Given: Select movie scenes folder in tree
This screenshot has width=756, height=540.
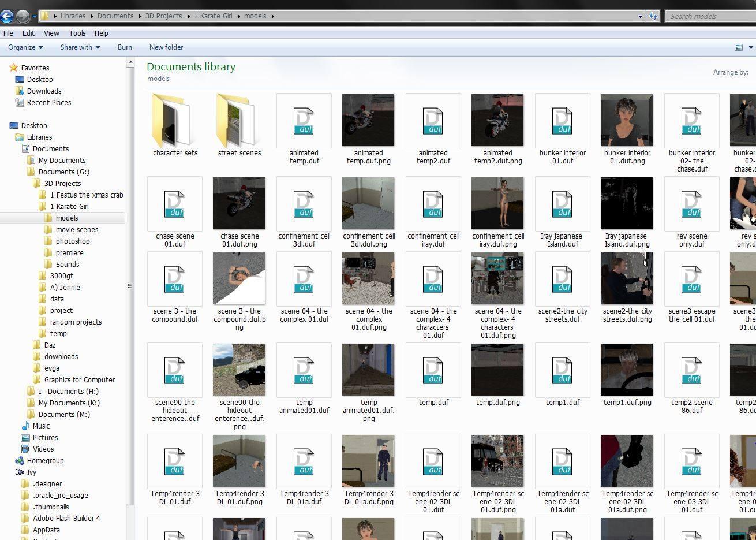Looking at the screenshot, I should coord(77,230).
